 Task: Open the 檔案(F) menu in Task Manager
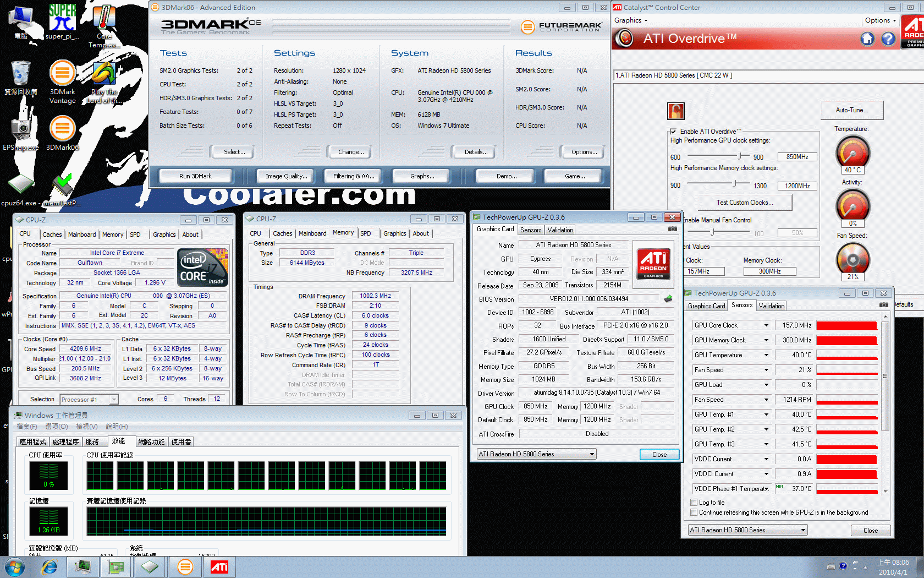pyautogui.click(x=27, y=427)
